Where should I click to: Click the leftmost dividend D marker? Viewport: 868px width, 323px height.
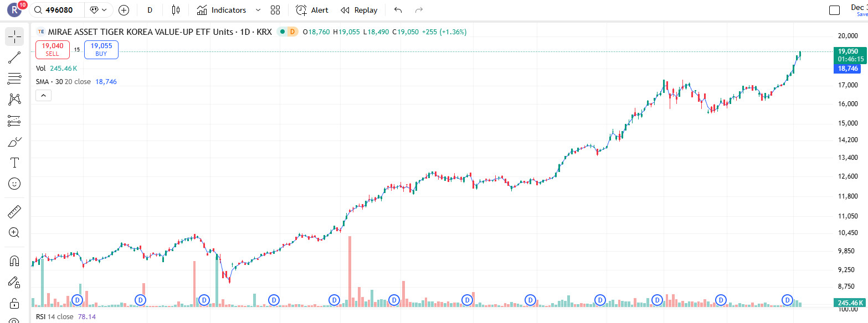78,300
